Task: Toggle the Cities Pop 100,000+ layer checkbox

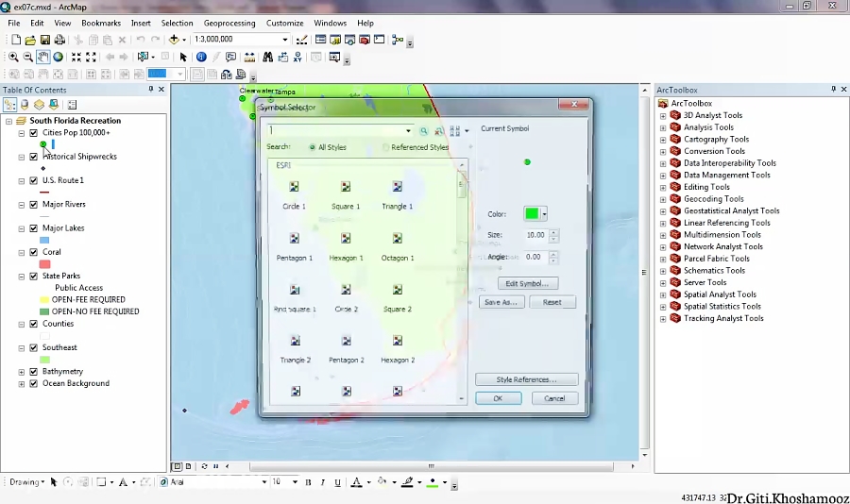Action: point(34,133)
